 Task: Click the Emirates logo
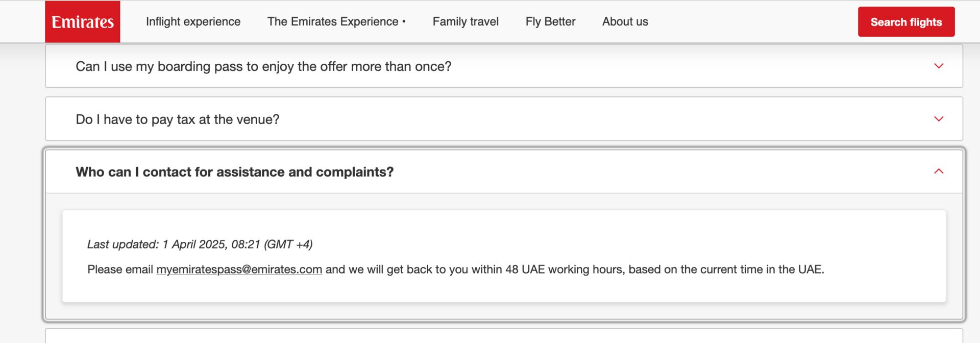click(x=83, y=21)
